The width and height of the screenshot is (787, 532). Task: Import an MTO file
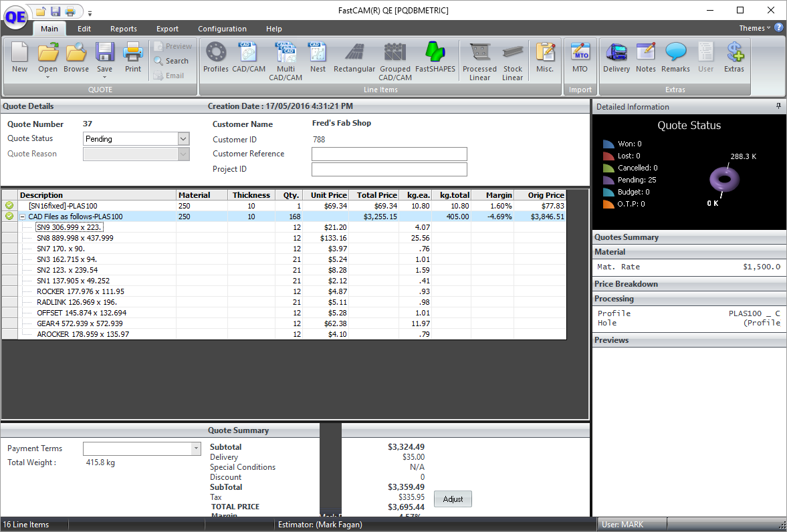point(580,57)
